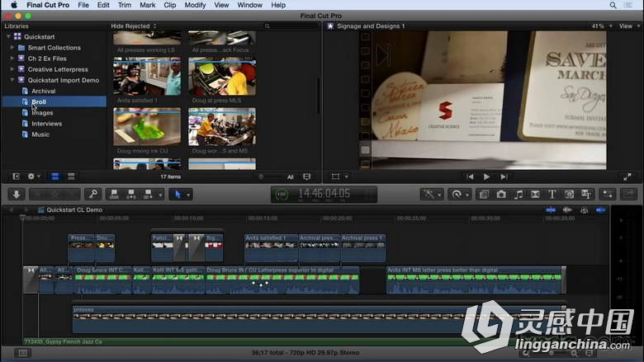Toggle background tasks indicator beside timecode
The height and width of the screenshot is (362, 644).
coord(282,195)
